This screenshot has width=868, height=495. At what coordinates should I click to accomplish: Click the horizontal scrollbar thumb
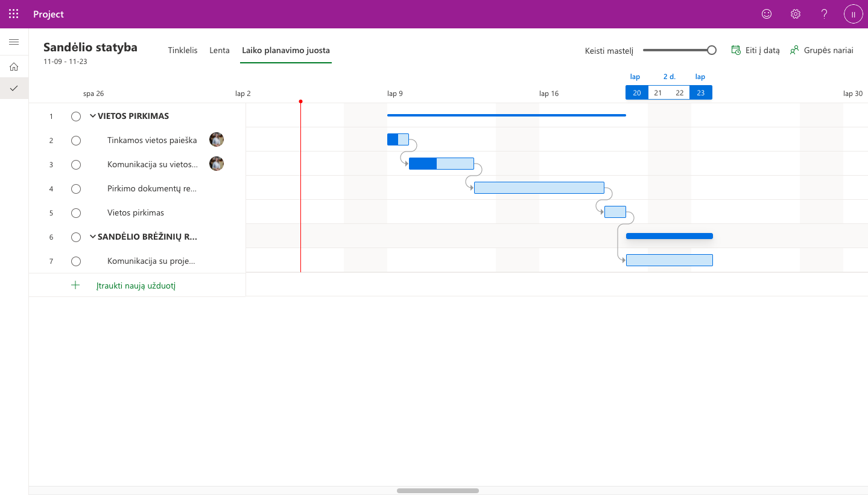click(438, 491)
